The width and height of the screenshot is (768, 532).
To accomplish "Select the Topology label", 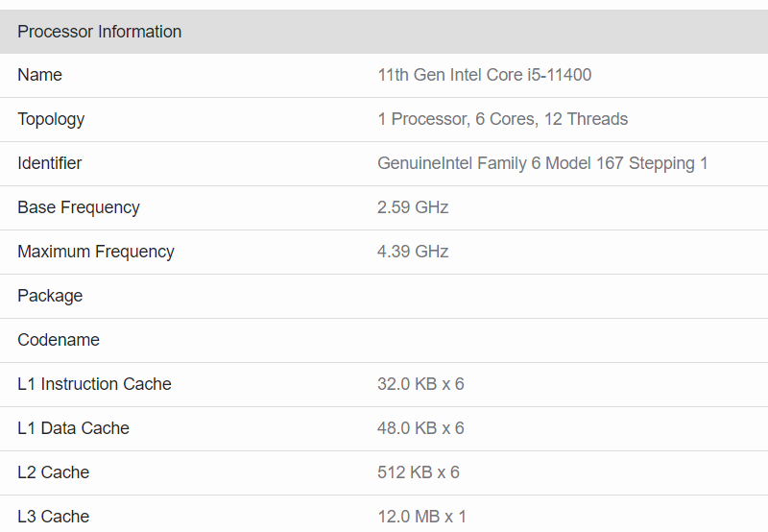I will click(x=51, y=119).
